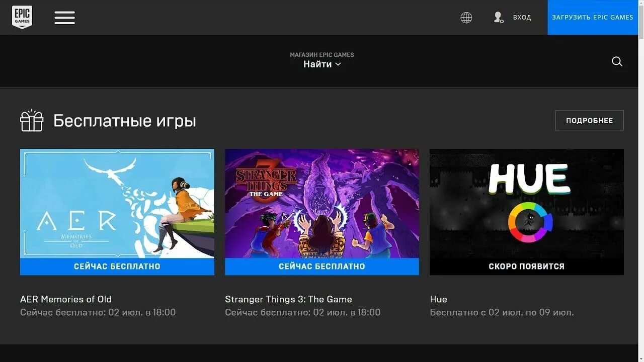Click the gift box free games icon
This screenshot has height=362, width=644.
pos(32,121)
